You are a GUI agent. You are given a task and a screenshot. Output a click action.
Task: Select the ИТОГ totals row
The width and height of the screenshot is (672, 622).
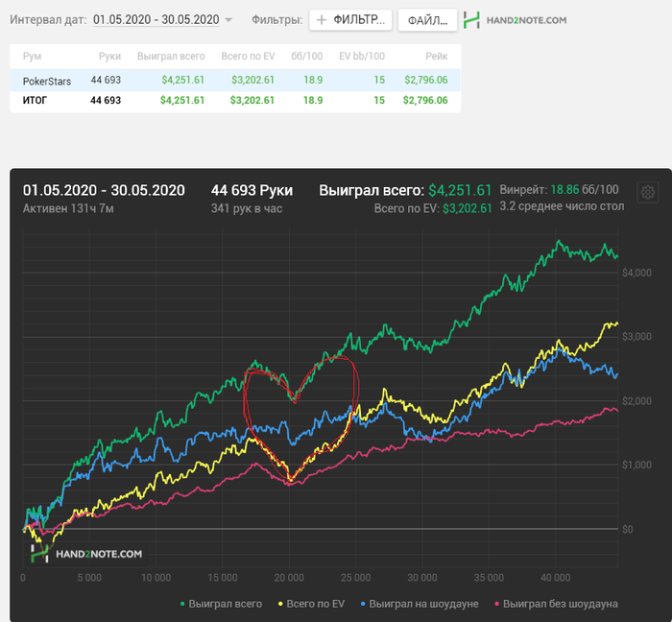point(235,100)
